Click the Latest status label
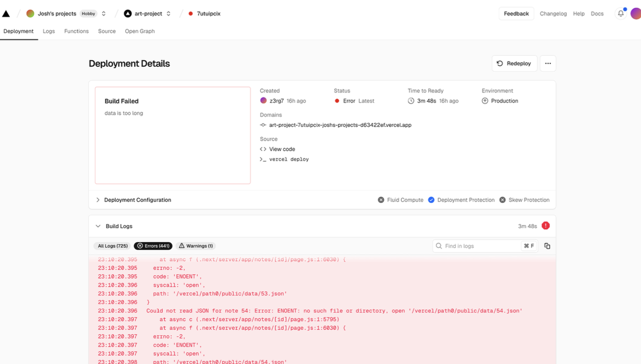 pyautogui.click(x=366, y=101)
